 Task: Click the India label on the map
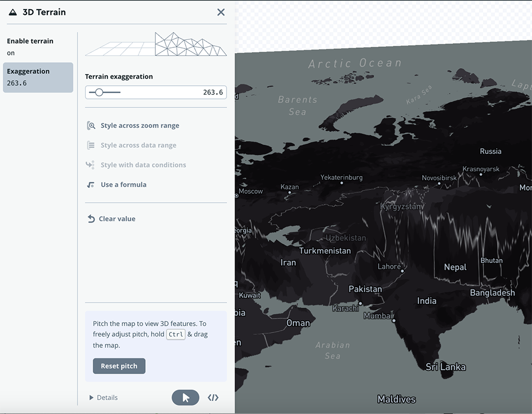point(427,301)
